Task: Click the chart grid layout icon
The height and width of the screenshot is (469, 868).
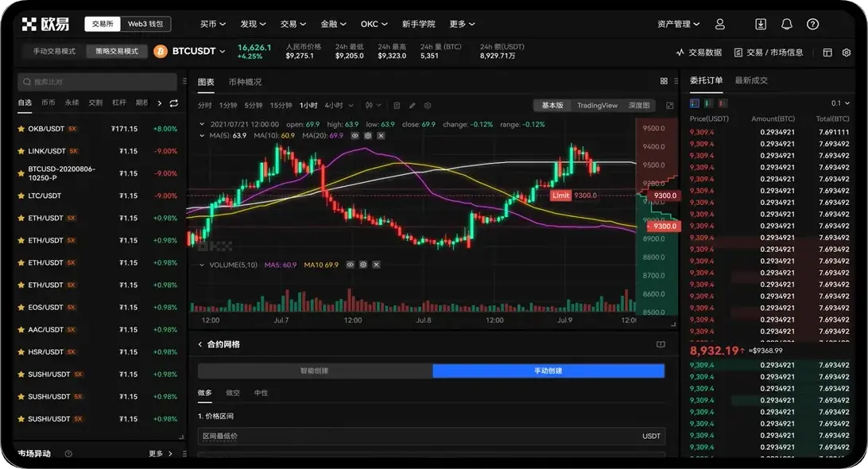Action: 664,81
